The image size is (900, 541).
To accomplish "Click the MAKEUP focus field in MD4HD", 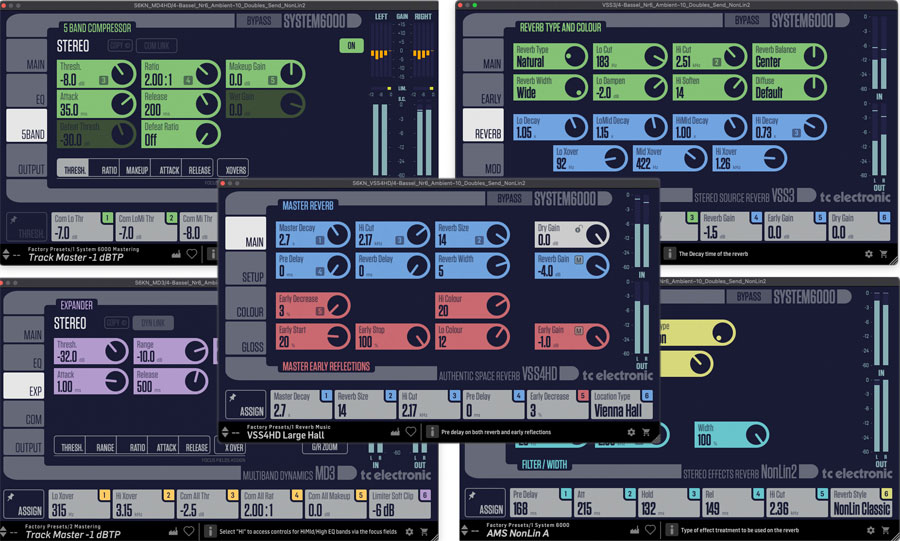I will [137, 169].
